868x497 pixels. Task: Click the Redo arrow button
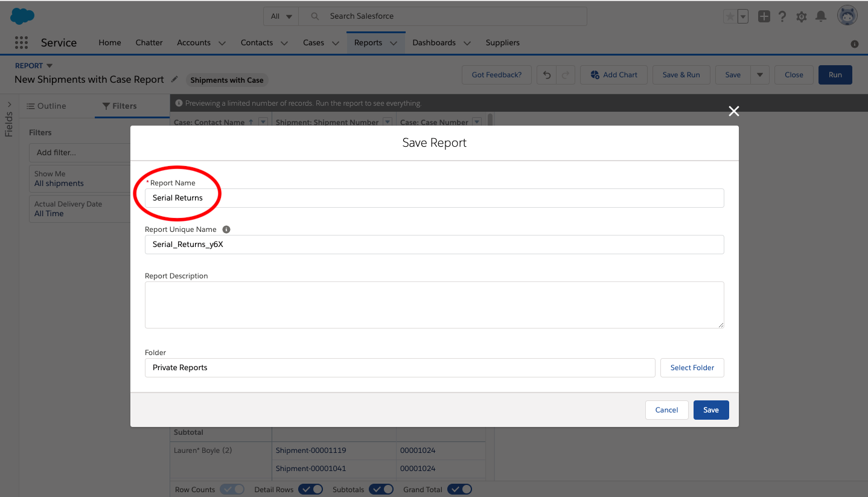point(565,75)
